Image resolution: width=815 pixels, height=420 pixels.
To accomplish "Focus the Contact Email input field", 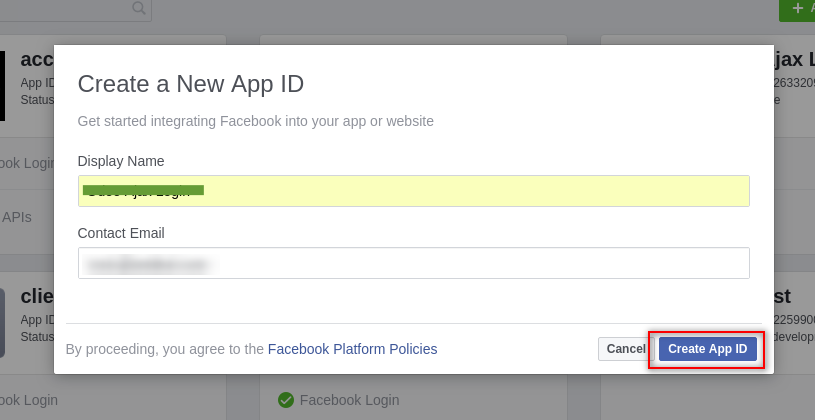I will (x=414, y=263).
